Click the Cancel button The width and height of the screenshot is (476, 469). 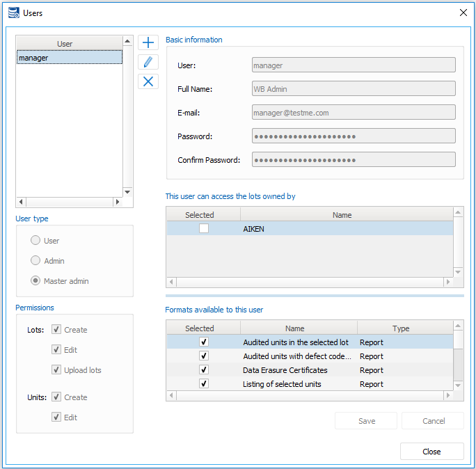[x=433, y=421]
